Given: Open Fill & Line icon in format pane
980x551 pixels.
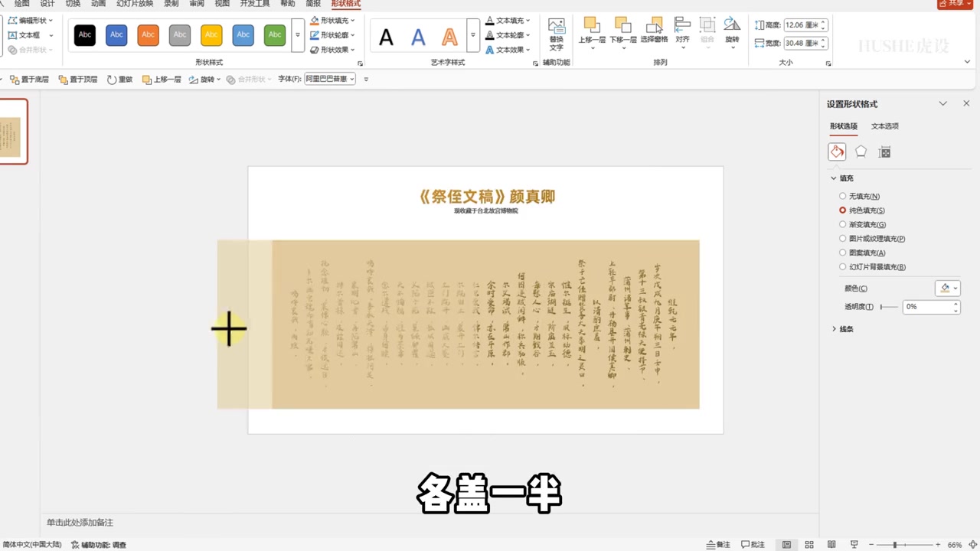Looking at the screenshot, I should (837, 152).
